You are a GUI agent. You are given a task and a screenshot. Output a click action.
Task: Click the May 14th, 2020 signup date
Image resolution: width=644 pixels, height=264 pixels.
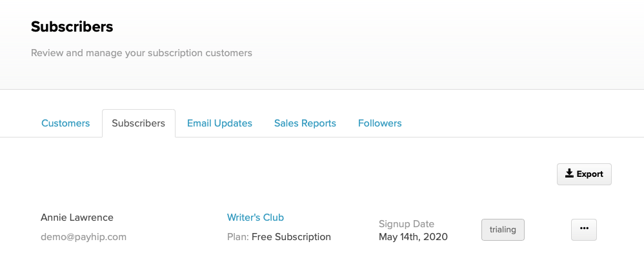point(413,237)
